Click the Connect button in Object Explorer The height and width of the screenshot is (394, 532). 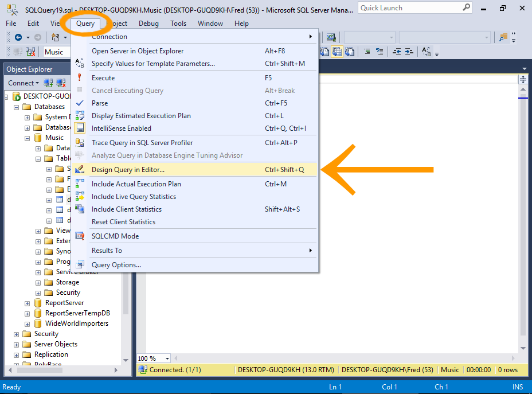pyautogui.click(x=24, y=83)
